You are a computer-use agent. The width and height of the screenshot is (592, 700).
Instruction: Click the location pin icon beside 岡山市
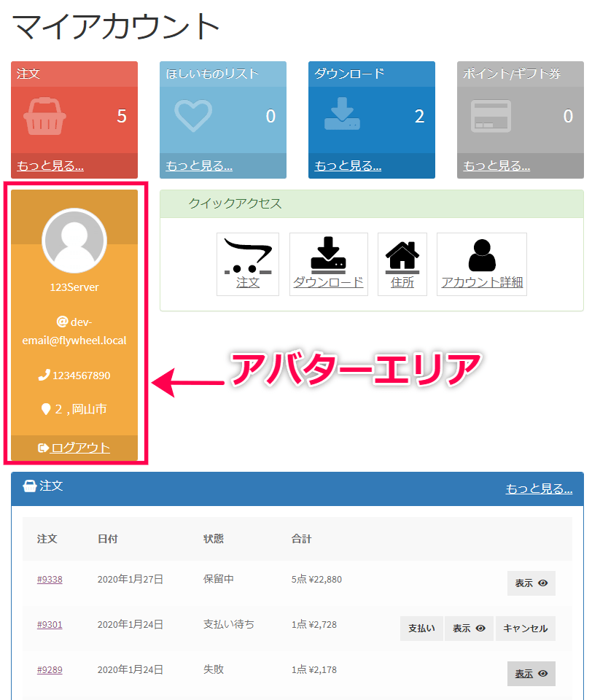(x=45, y=409)
